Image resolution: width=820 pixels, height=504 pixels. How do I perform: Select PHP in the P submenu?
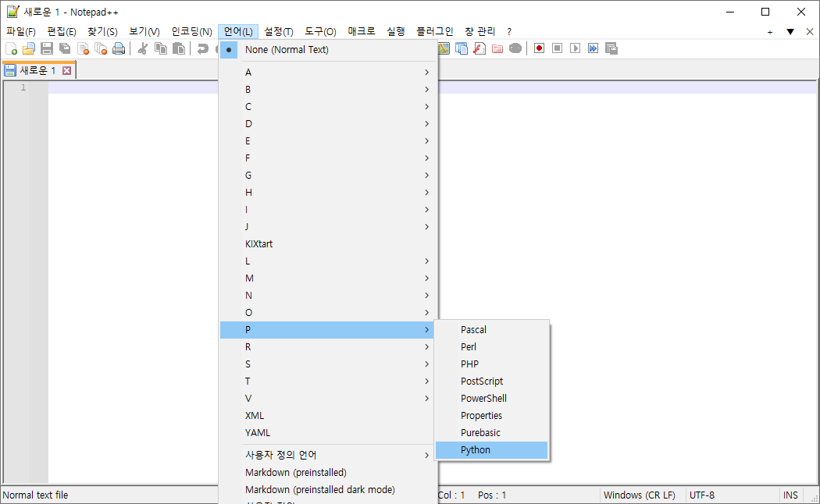pos(491,364)
